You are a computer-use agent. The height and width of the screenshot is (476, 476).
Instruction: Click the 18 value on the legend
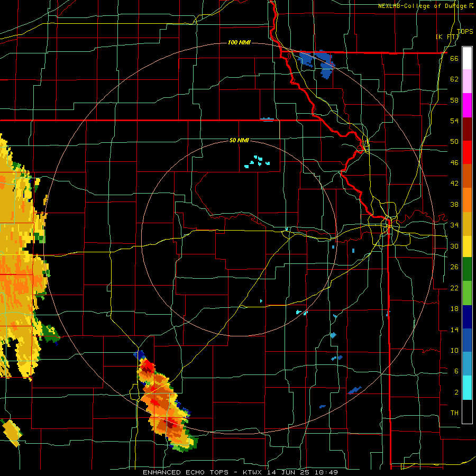454,309
